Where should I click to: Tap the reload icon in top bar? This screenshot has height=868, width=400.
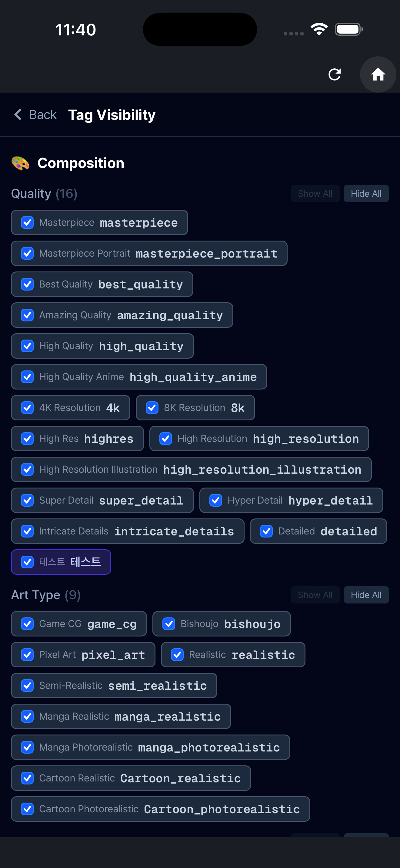[x=334, y=74]
